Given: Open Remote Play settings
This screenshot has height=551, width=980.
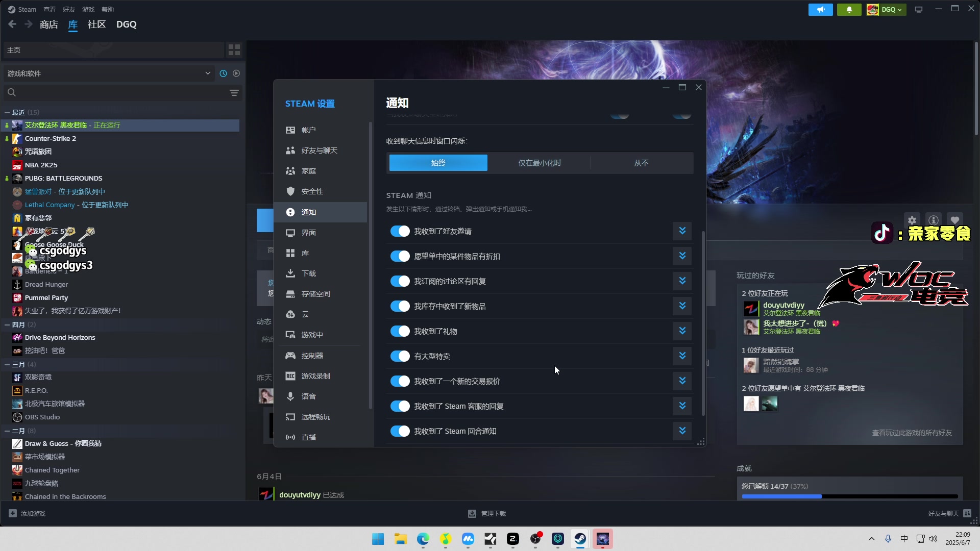Looking at the screenshot, I should pyautogui.click(x=320, y=417).
